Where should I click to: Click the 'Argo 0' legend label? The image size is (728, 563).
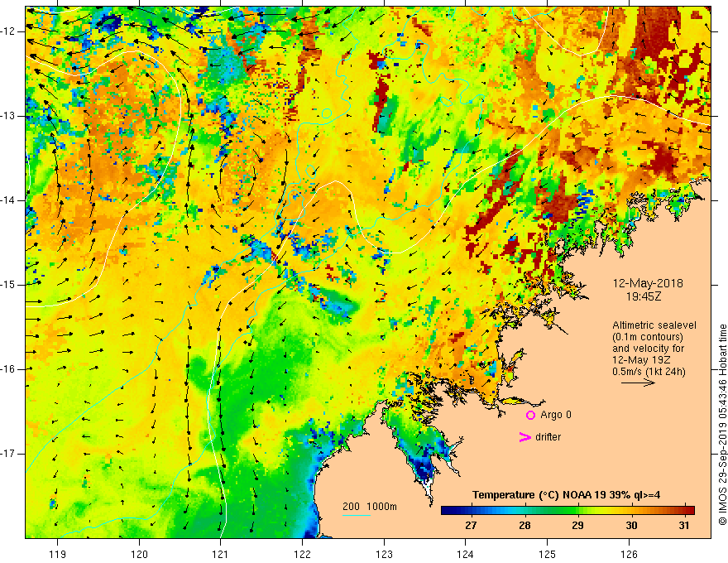(x=556, y=415)
